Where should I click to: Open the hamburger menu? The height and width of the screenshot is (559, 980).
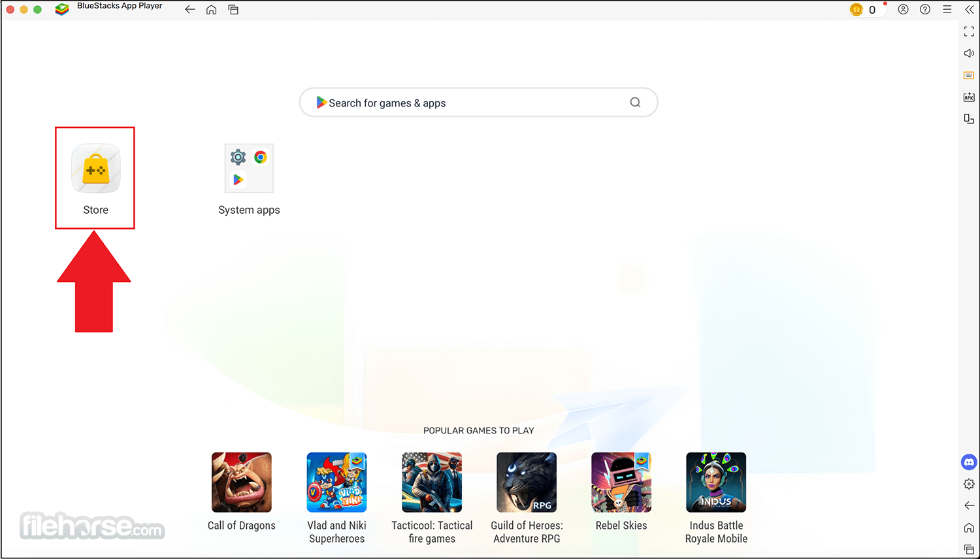(x=947, y=10)
